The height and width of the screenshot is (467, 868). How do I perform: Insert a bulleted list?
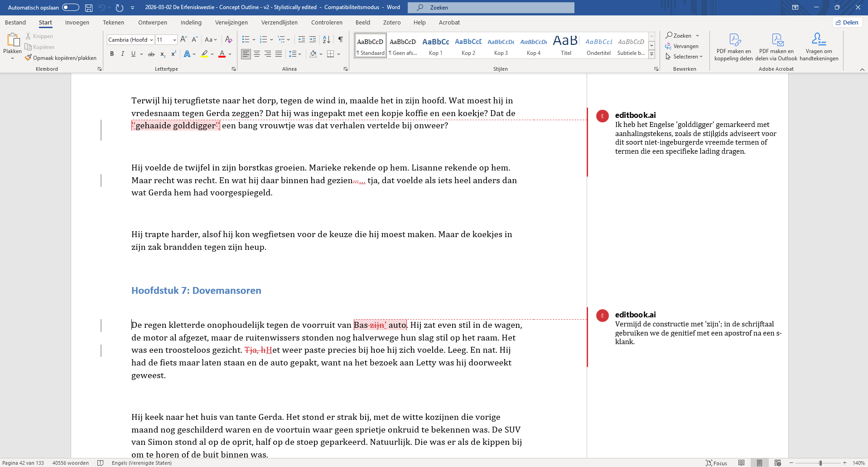[x=246, y=40]
